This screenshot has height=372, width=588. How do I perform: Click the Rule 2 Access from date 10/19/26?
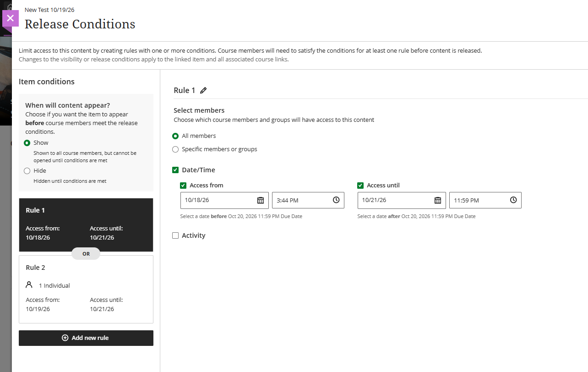38,309
